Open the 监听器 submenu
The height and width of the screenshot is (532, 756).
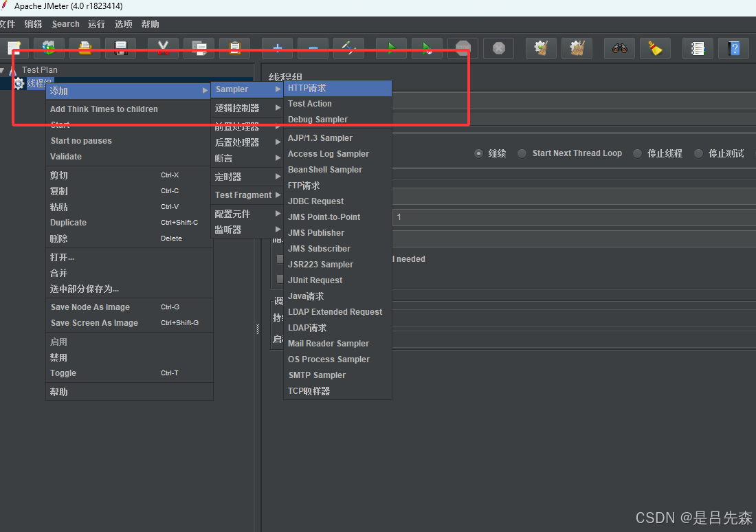pyautogui.click(x=247, y=230)
